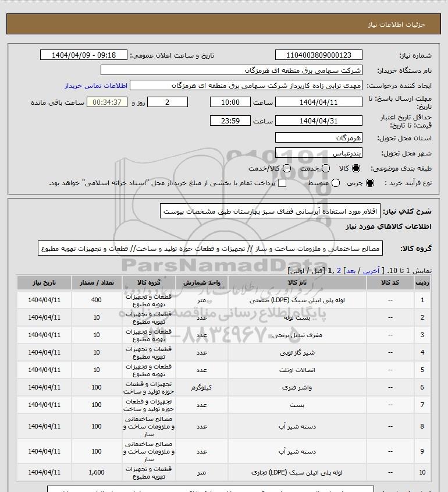Click the کد کالا column header

(x=390, y=282)
